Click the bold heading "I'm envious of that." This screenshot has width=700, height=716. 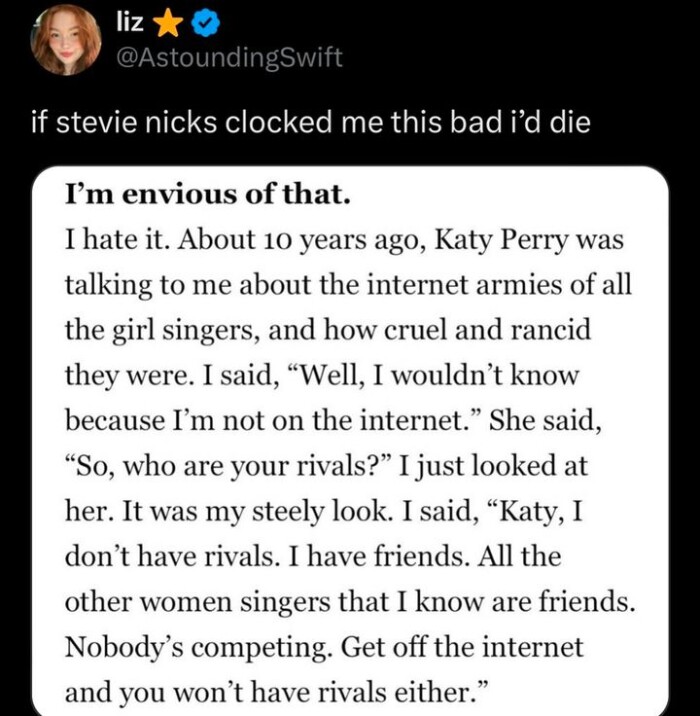207,195
